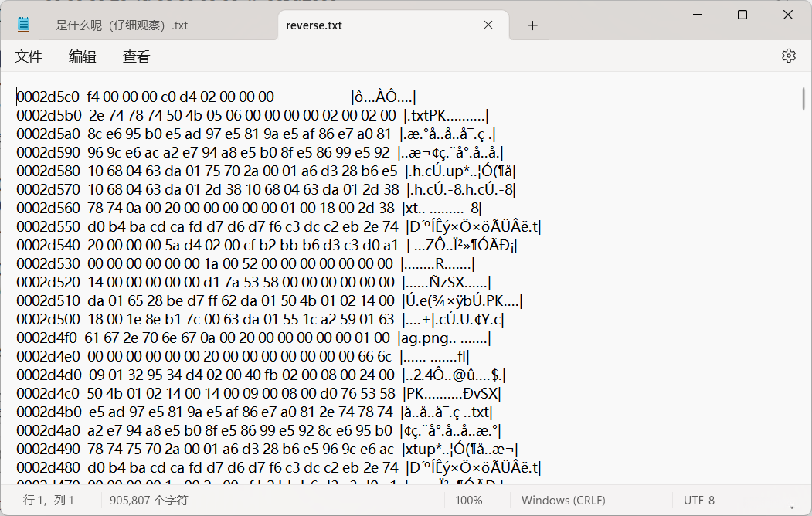Screen dimensions: 812x516
Task: Click the |.txtPK..........| ASCII text
Action: click(x=446, y=115)
